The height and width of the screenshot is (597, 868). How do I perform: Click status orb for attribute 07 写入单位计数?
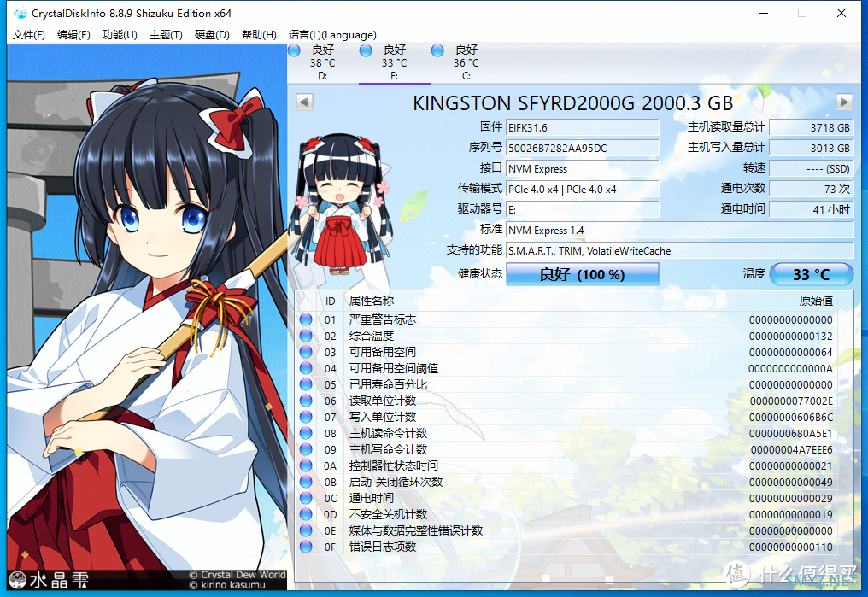pos(306,417)
